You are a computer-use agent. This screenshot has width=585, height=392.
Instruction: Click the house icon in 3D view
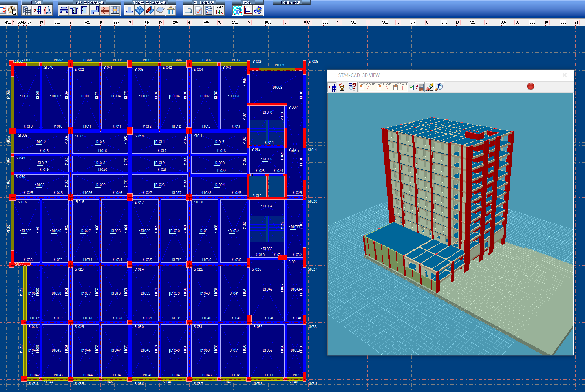click(342, 87)
